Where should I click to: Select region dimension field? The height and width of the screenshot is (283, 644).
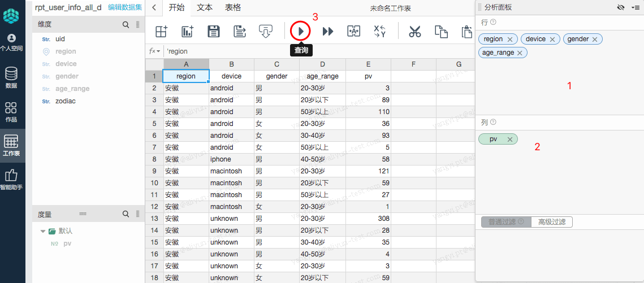pyautogui.click(x=66, y=51)
